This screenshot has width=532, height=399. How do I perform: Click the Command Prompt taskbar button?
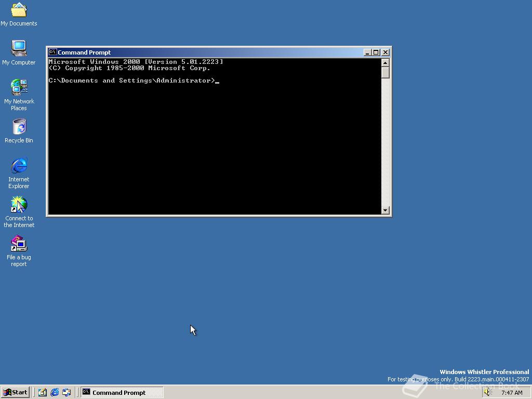[122, 392]
